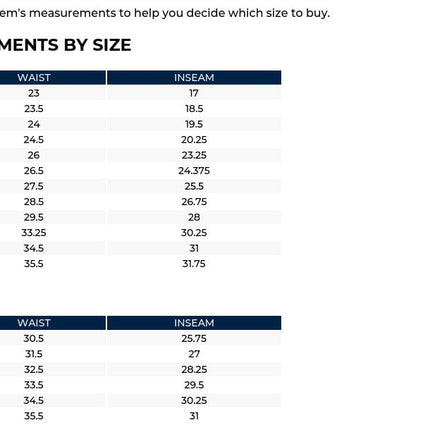Click the second table's WAIST column header
This screenshot has height=430, width=430.
[53, 323]
